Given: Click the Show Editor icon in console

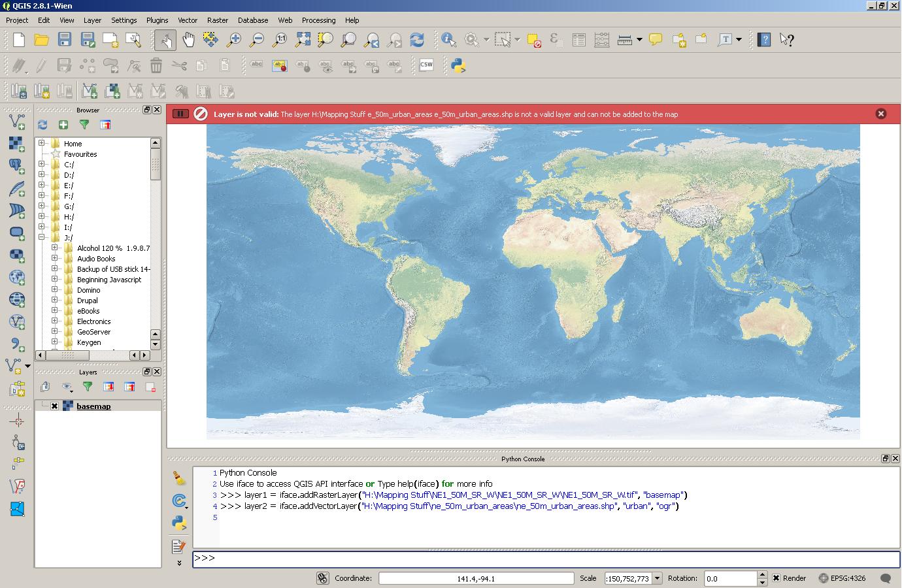Looking at the screenshot, I should (178, 546).
